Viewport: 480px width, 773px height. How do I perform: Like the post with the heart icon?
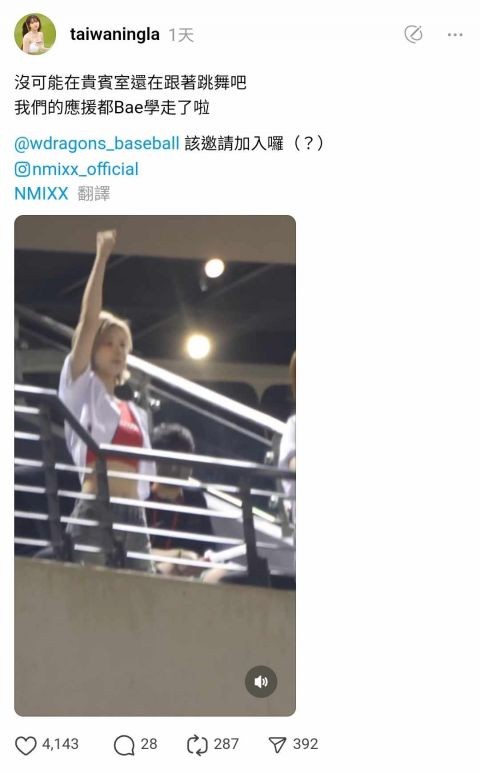pos(26,745)
